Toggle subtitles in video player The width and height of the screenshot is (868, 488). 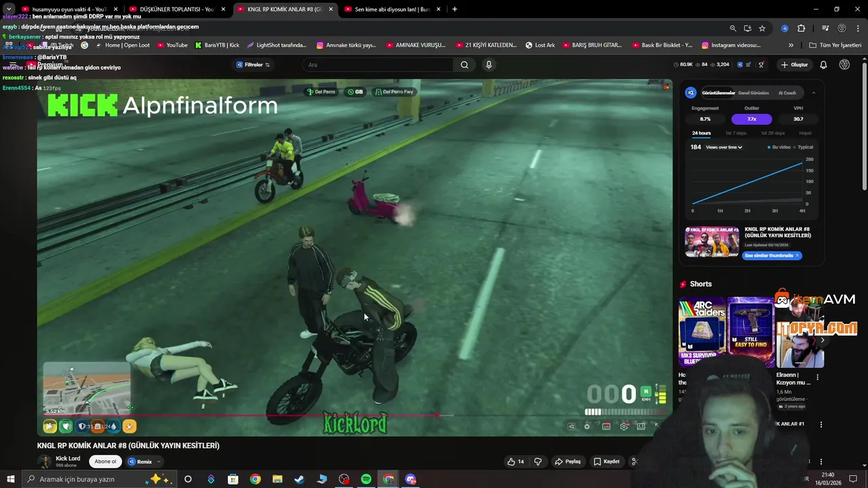tap(606, 426)
